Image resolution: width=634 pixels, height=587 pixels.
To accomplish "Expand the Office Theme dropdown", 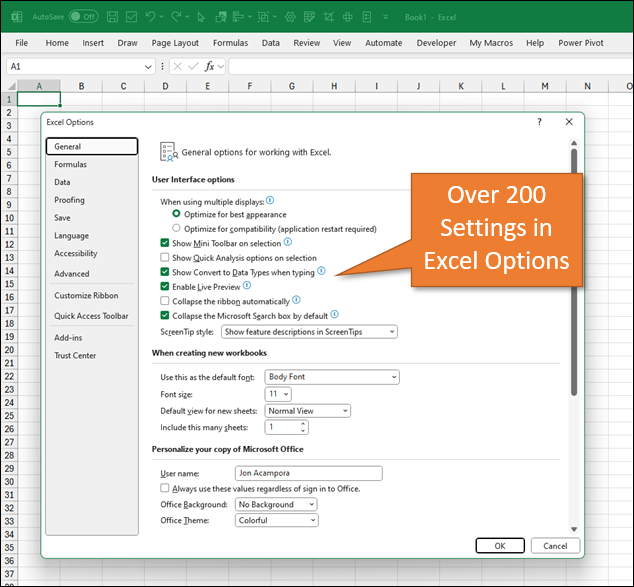I will [x=277, y=520].
